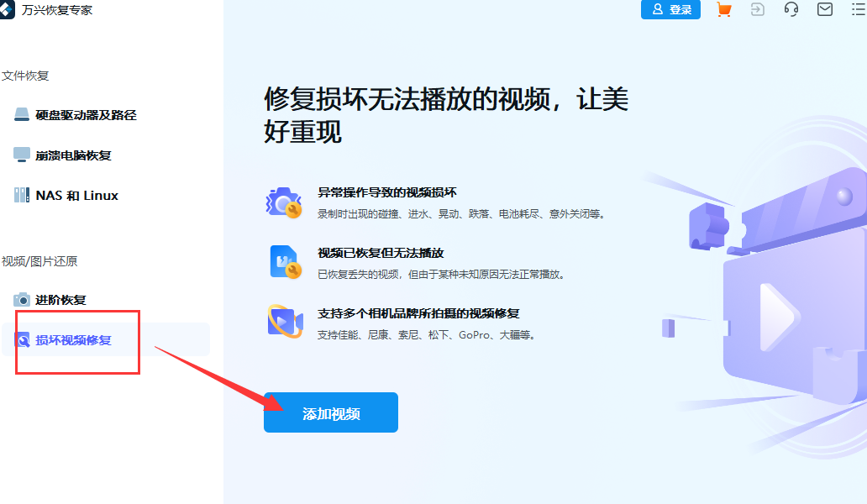
Task: Click the server icon beside NAS 和 Linux
Action: pos(20,194)
